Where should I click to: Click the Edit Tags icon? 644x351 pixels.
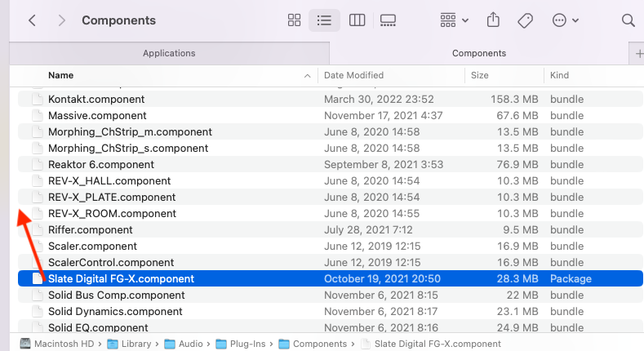coord(526,20)
